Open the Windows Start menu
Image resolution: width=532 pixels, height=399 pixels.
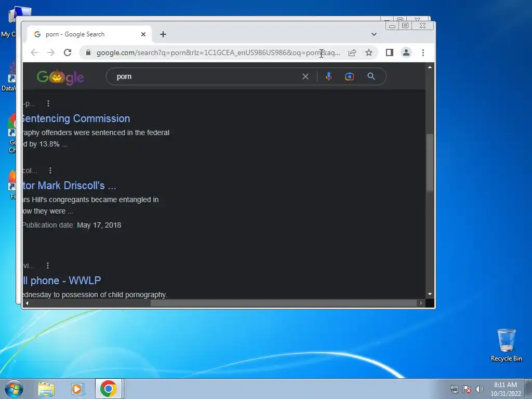point(14,389)
